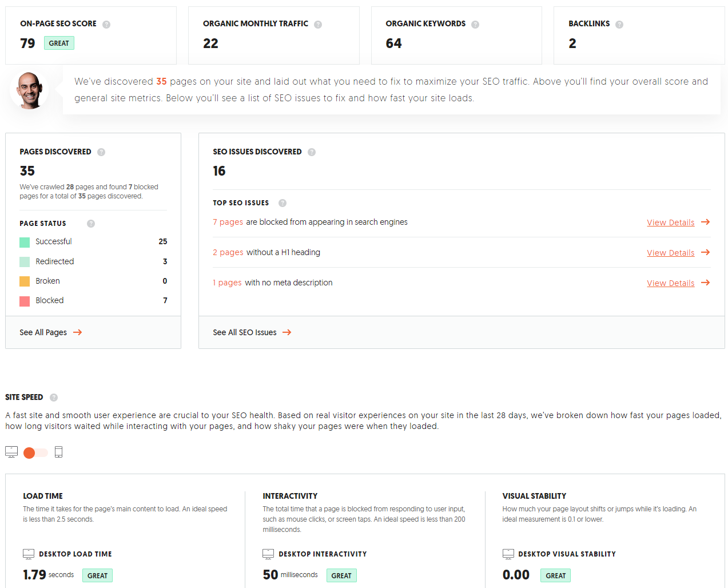View Details for pages without H1 heading
The image size is (728, 588).
coord(678,253)
